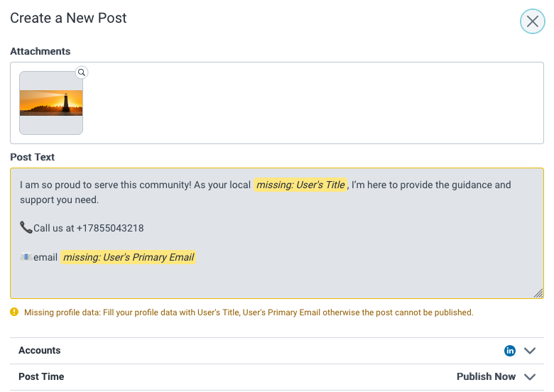Image resolution: width=554 pixels, height=392 pixels.
Task: Expand the Accounts section chevron
Action: coord(530,351)
